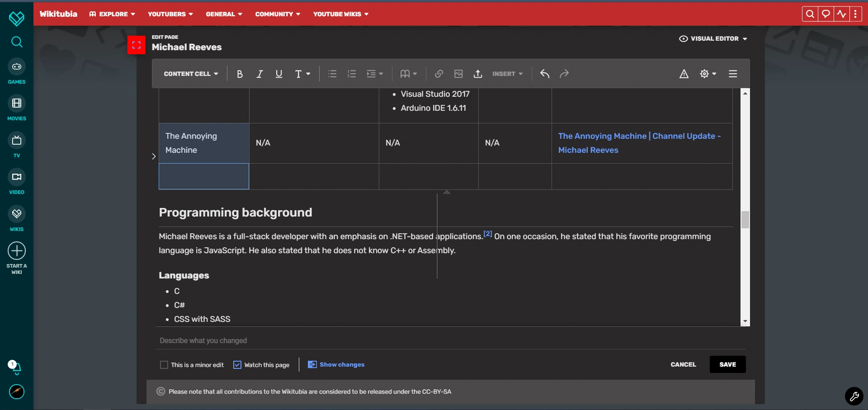Open the page options gear menu
The width and height of the screenshot is (868, 410).
[707, 74]
